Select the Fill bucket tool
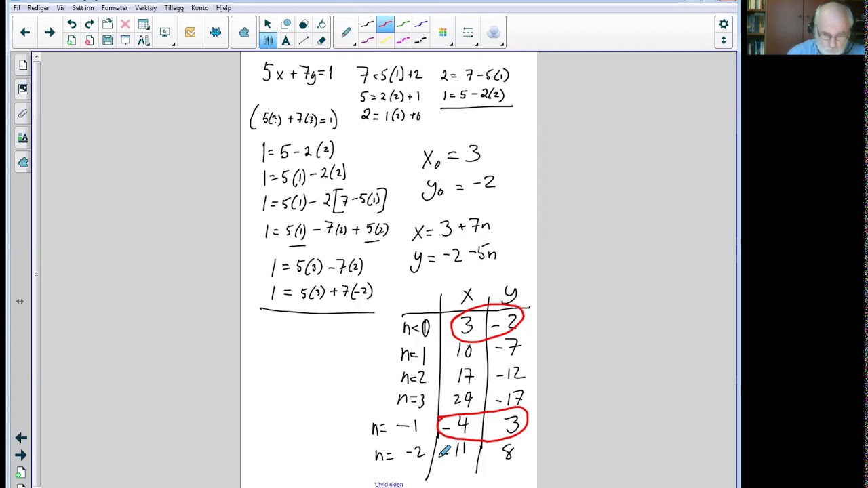Screen dimensions: 868x488 321,24
